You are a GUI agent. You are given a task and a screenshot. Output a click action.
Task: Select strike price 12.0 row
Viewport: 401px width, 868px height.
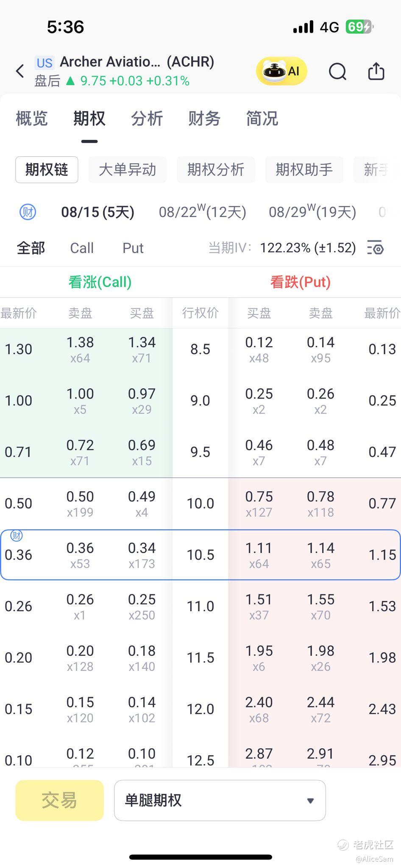pyautogui.click(x=200, y=709)
